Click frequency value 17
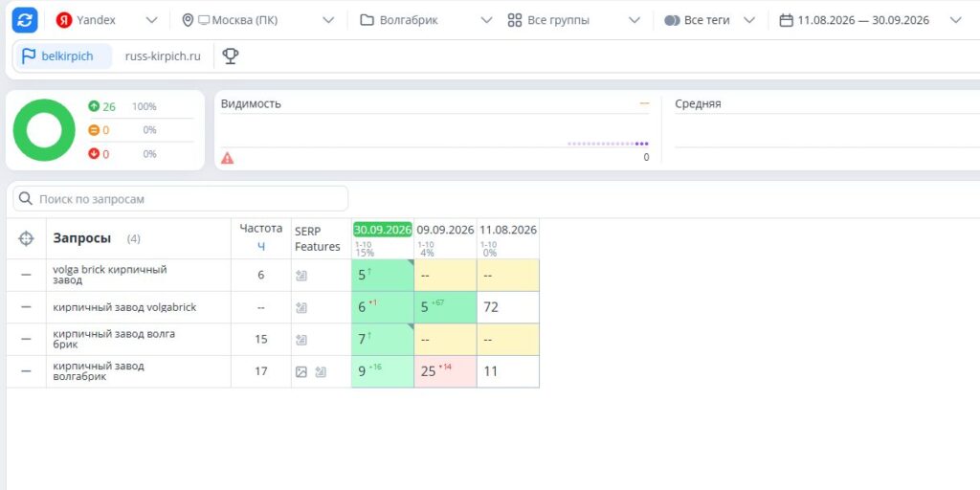 pos(261,371)
